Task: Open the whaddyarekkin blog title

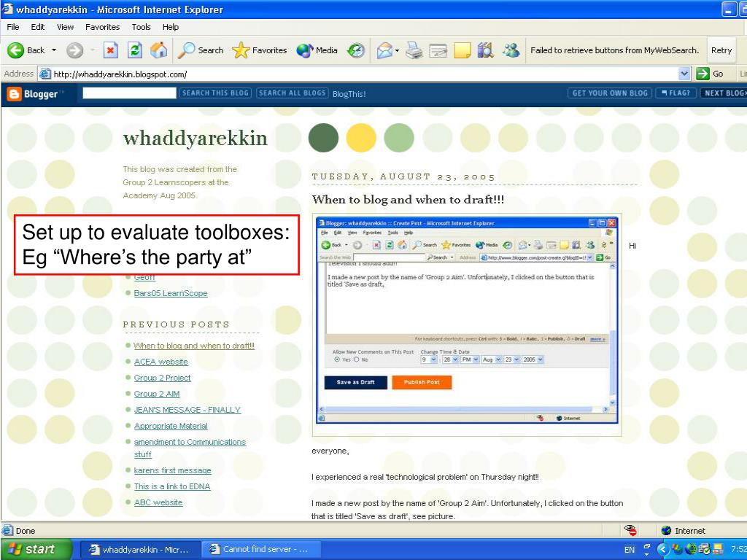Action: pos(196,138)
